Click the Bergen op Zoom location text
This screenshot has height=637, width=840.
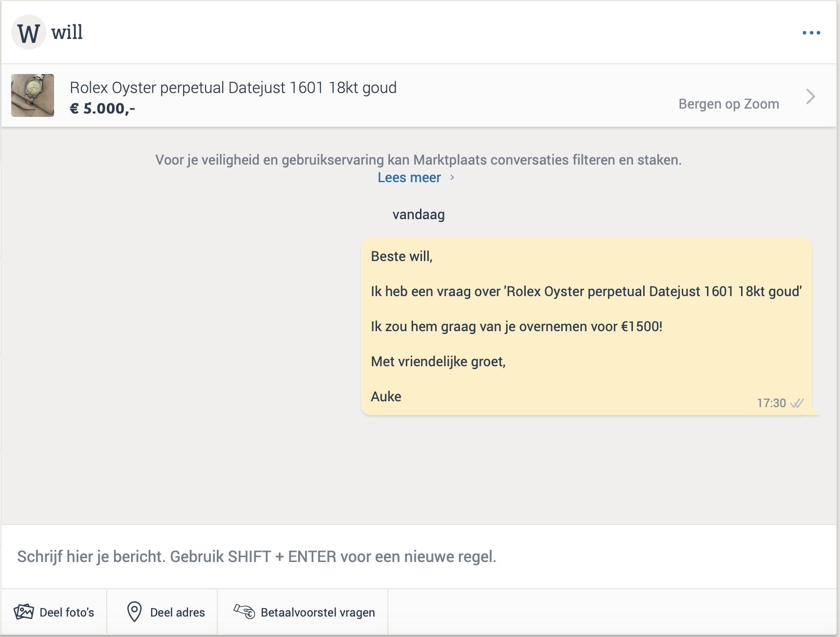click(x=729, y=104)
